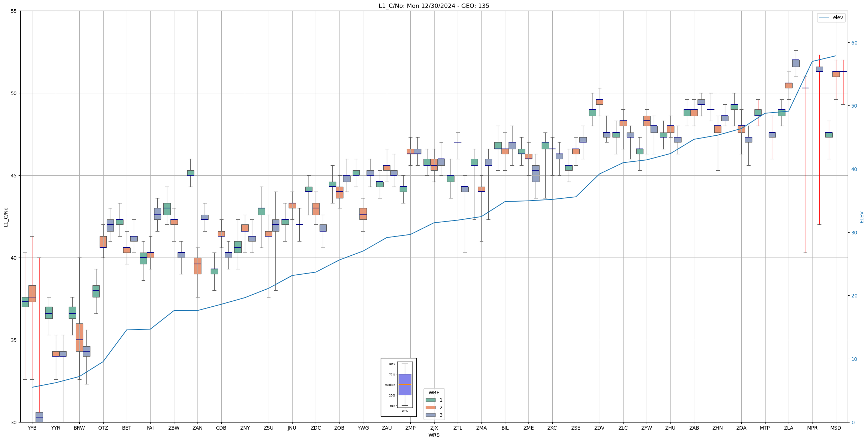Click the 55 tick on left axis

coord(14,11)
